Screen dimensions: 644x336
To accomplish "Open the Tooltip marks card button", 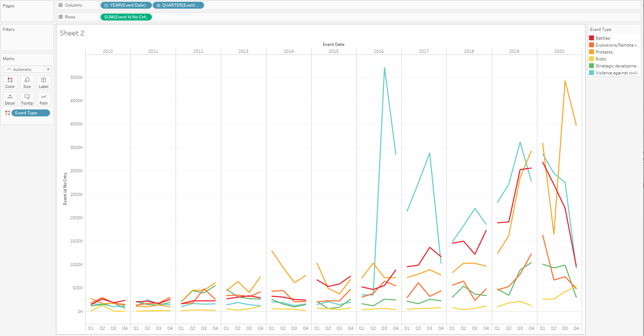I will pyautogui.click(x=27, y=99).
